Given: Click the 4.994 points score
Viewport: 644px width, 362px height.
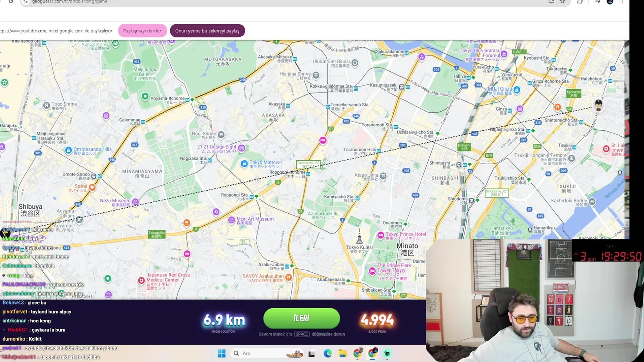Looking at the screenshot, I should point(377,320).
